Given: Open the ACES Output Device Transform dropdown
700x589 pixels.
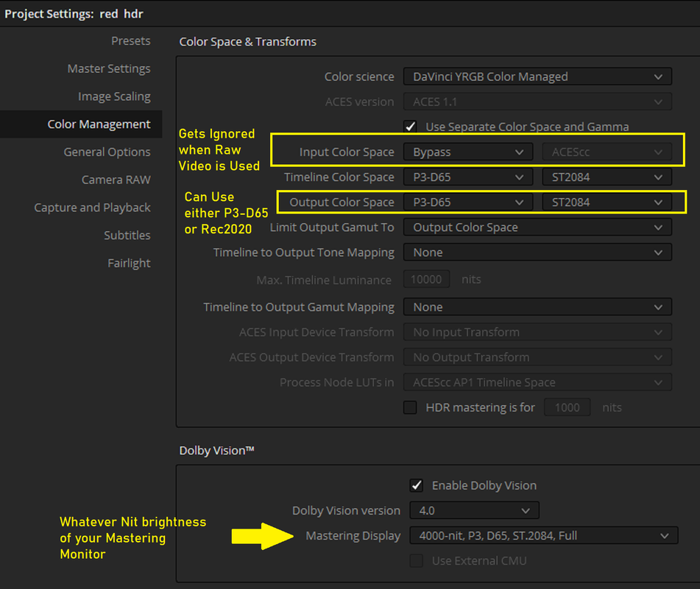Looking at the screenshot, I should [537, 357].
